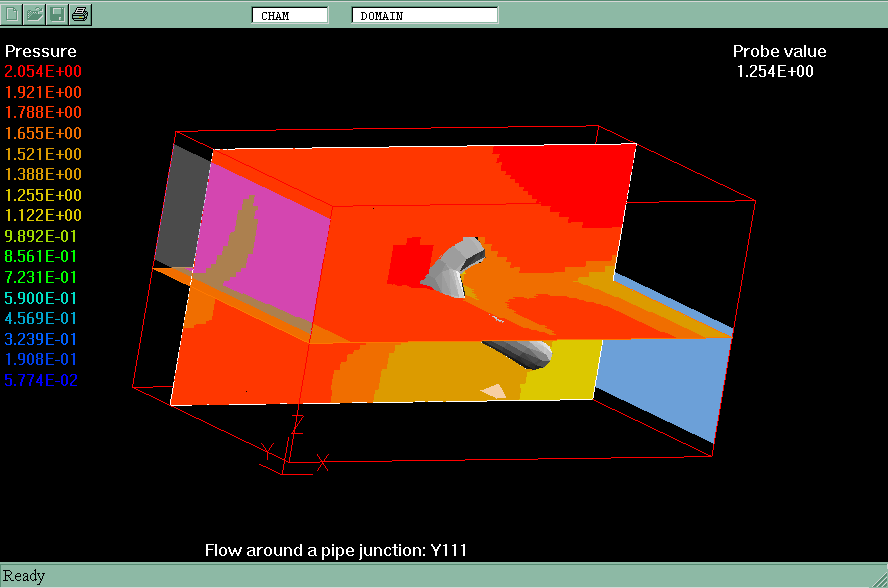This screenshot has height=588, width=888.
Task: Click the DOMAIN text field
Action: point(424,15)
